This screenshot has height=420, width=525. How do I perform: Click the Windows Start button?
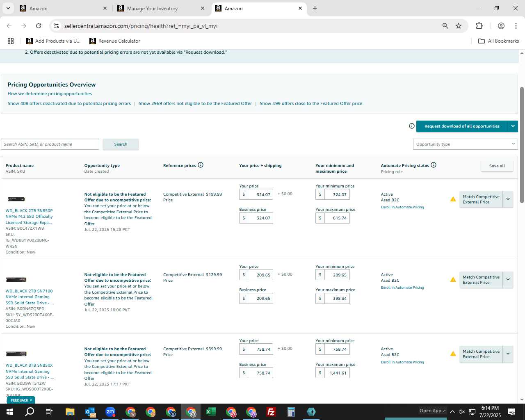[10, 412]
